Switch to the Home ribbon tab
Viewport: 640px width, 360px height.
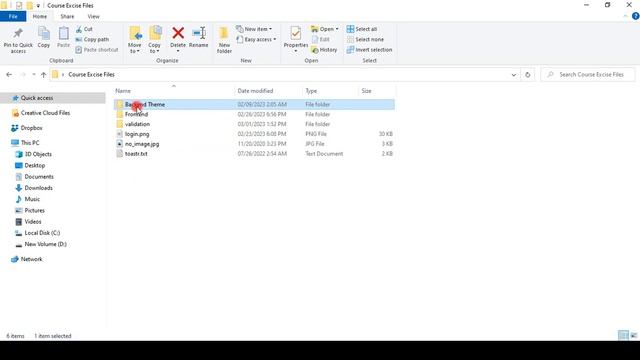click(40, 16)
